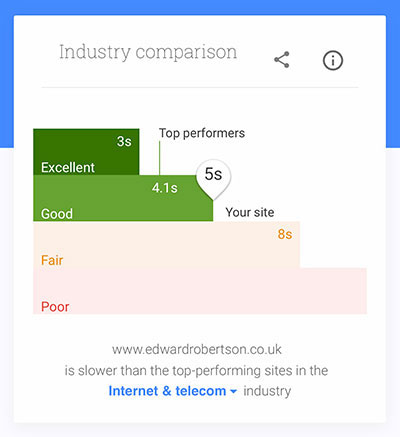Click the share icon
Viewport: 400px width, 437px height.
click(282, 60)
